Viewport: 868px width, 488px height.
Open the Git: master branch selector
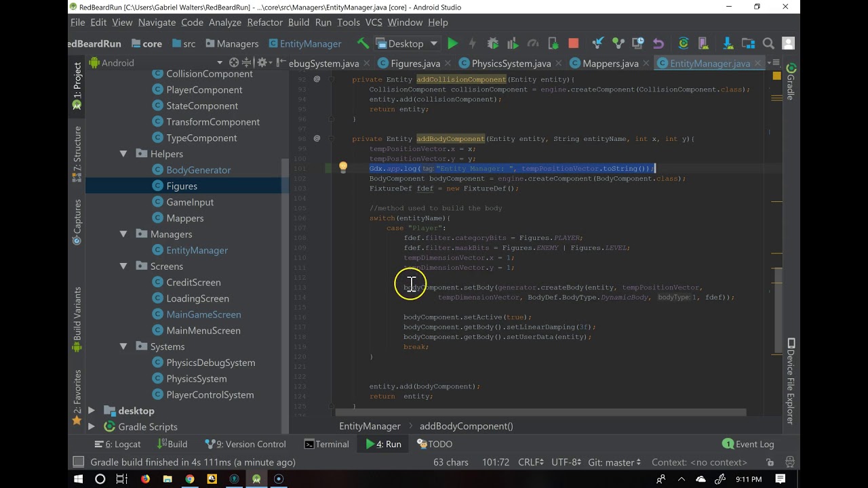pos(614,462)
